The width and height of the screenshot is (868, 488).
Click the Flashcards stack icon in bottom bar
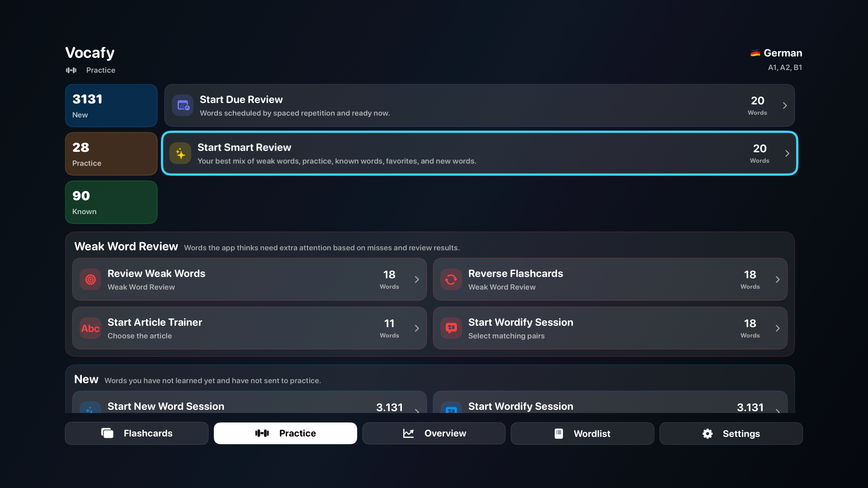(108, 433)
